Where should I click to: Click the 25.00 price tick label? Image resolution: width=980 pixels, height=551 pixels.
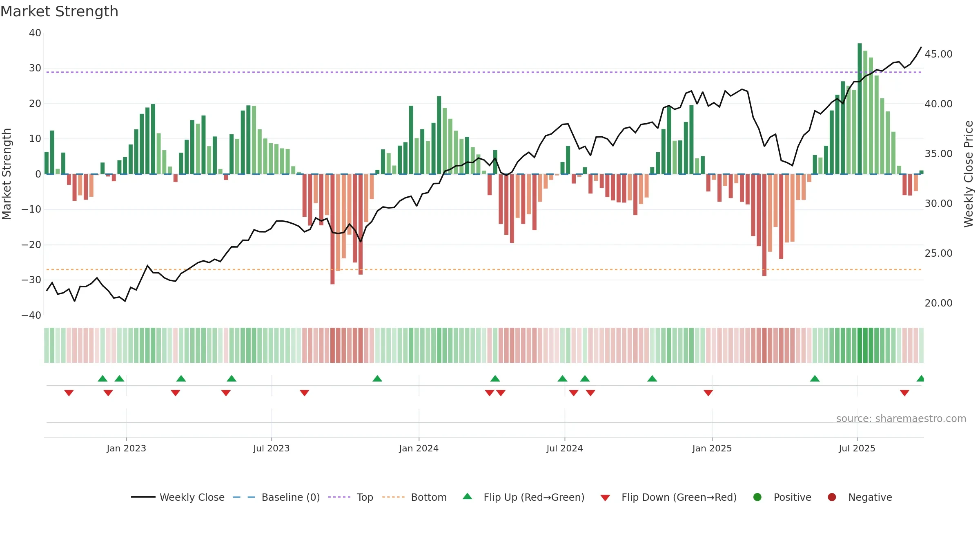tap(938, 253)
